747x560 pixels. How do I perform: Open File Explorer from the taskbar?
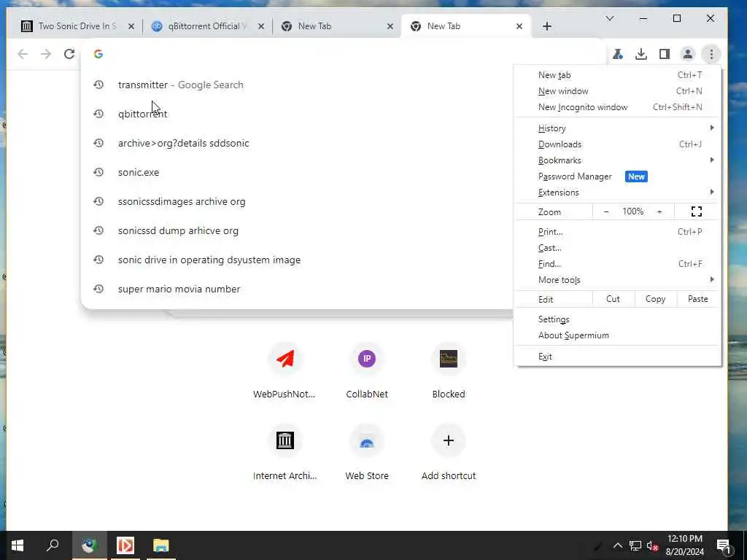point(161,545)
